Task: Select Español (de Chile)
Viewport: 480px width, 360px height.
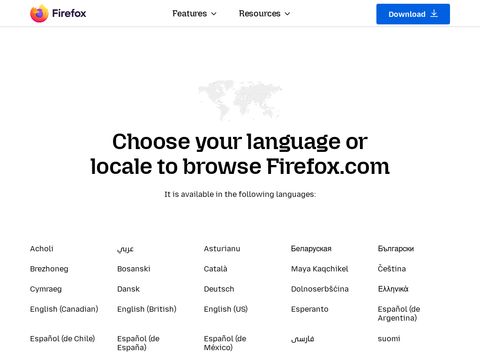Action: coord(62,339)
